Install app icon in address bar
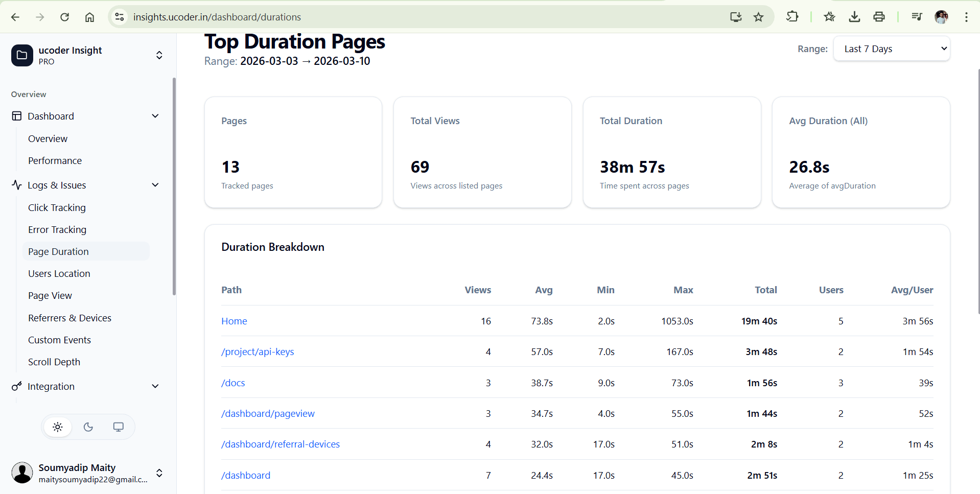Screen dimensions: 980x494 tap(736, 17)
